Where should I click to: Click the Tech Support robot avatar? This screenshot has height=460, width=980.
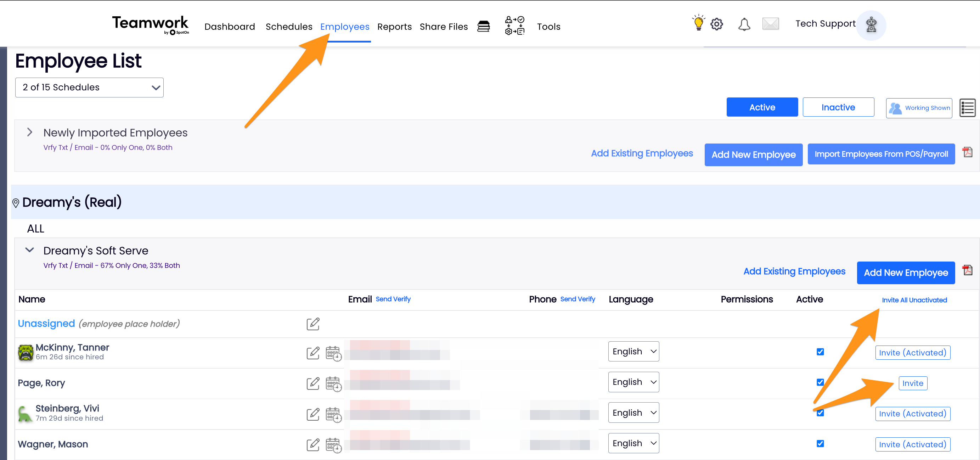[871, 25]
